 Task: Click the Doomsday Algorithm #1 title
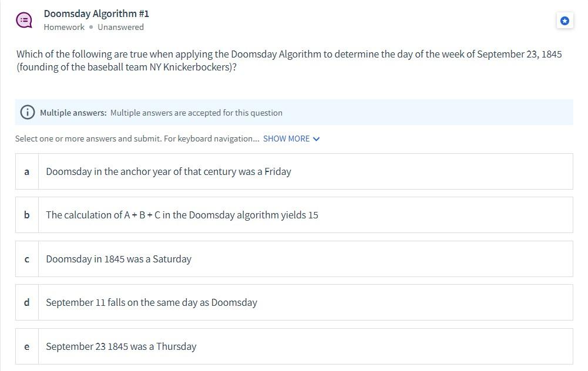click(x=96, y=14)
